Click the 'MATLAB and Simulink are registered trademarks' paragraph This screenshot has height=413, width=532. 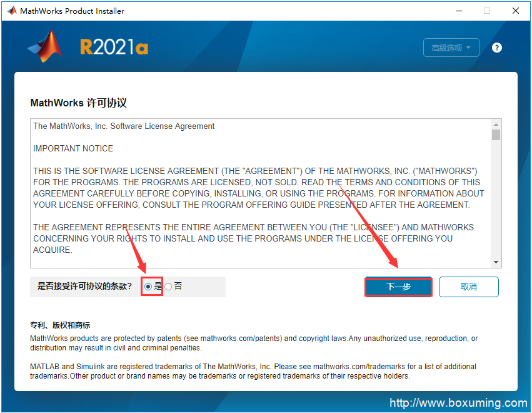coord(253,371)
